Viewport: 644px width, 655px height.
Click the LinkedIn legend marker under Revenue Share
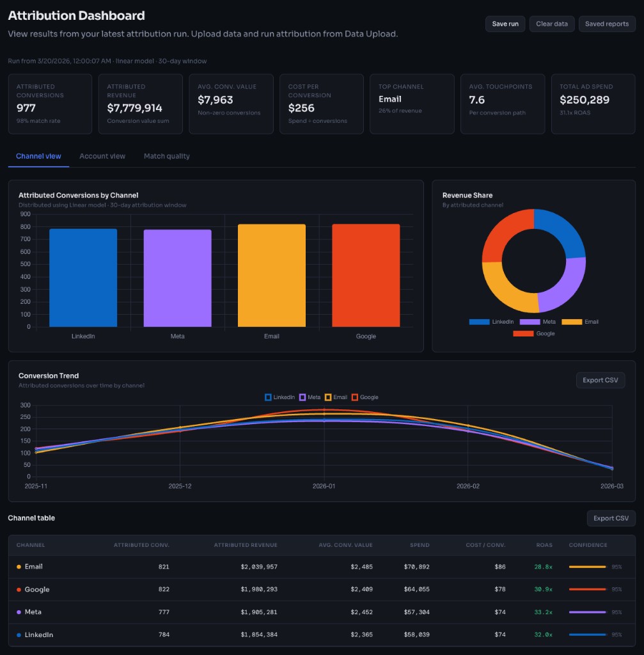coord(480,322)
